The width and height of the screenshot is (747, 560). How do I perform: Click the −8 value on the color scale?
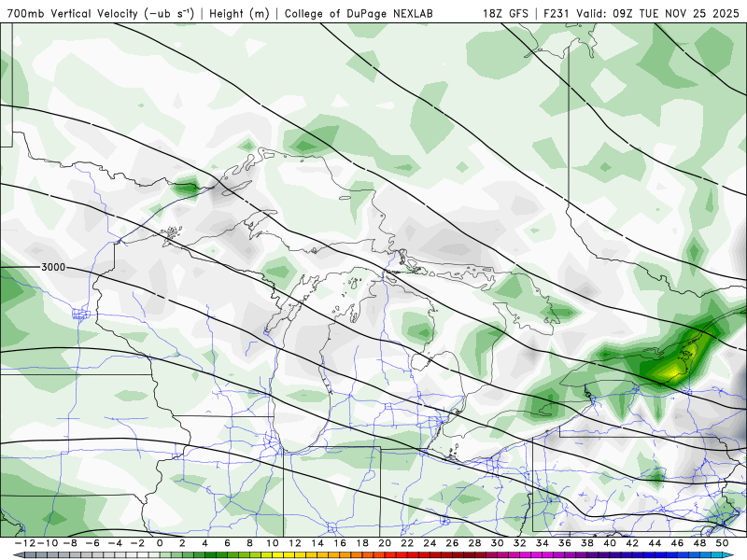click(x=69, y=543)
